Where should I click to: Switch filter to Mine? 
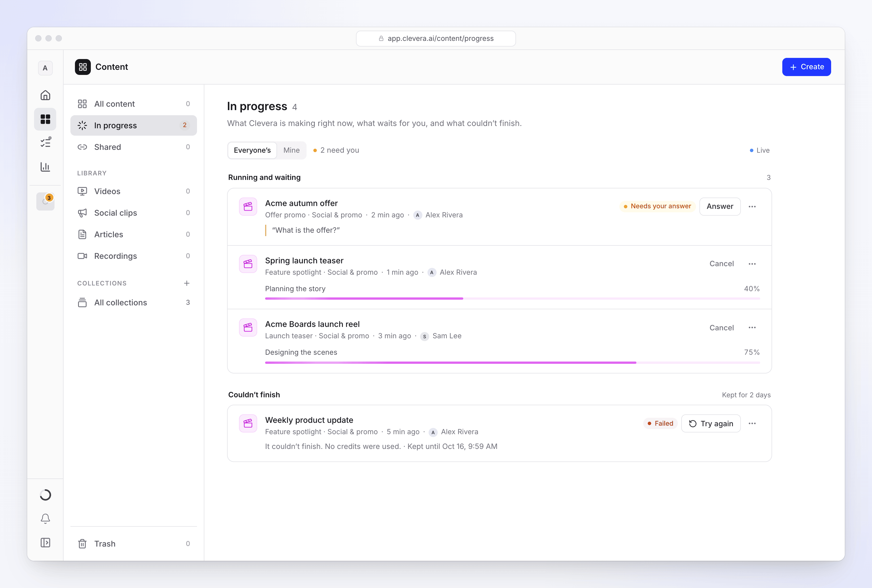pyautogui.click(x=292, y=150)
